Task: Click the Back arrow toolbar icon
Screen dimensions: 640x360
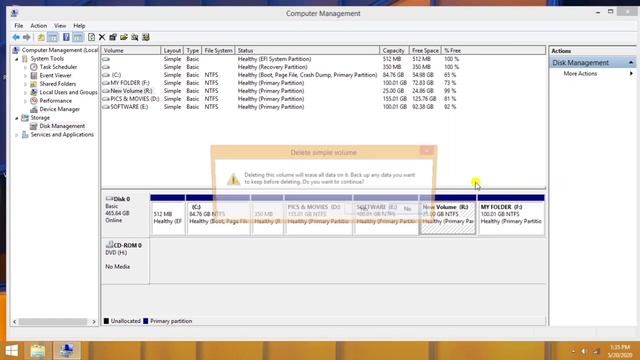Action: pos(16,38)
